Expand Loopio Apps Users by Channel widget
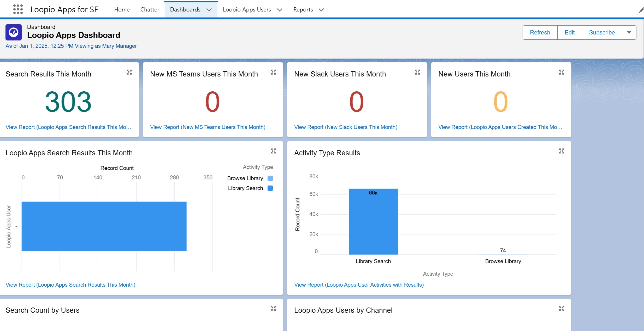This screenshot has height=331, width=644. pos(562,308)
